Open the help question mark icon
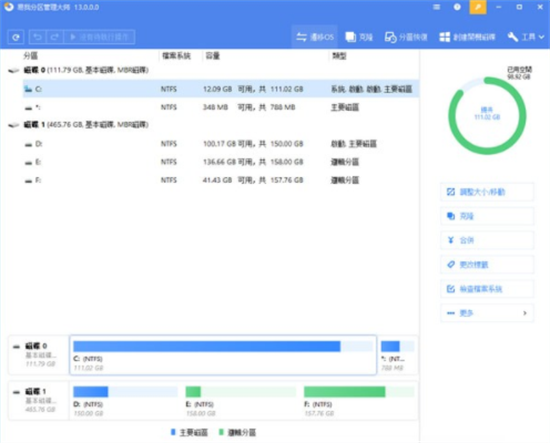 (457, 7)
